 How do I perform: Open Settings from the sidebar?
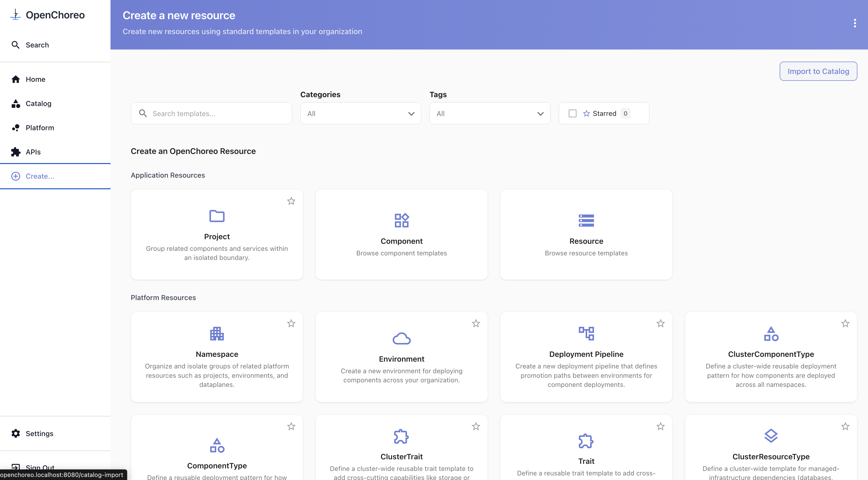(55, 434)
